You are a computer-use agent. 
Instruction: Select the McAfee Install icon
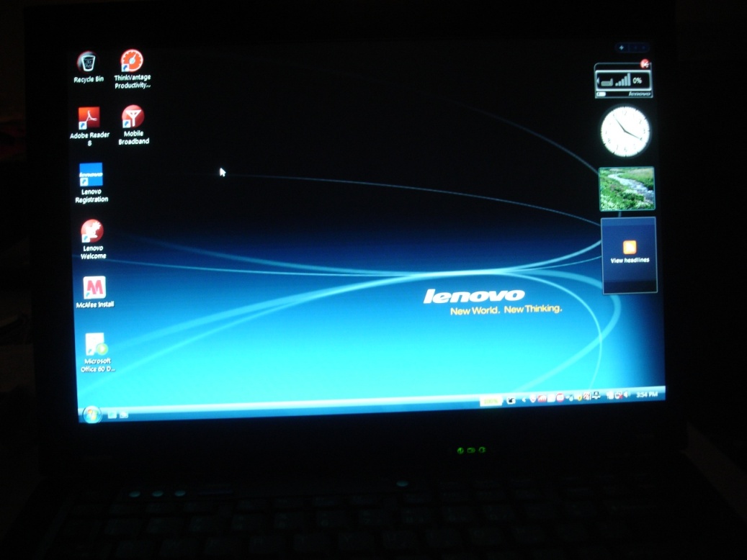point(94,292)
